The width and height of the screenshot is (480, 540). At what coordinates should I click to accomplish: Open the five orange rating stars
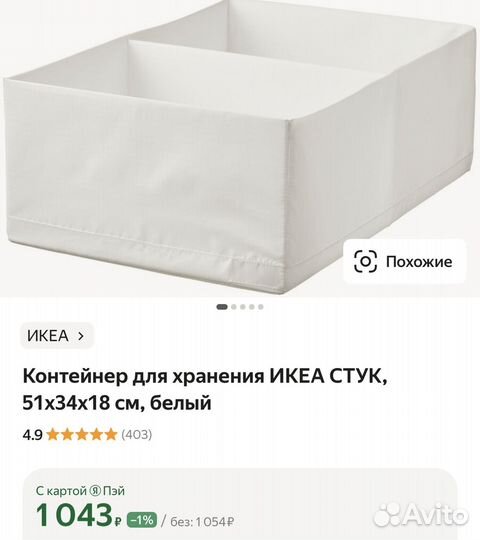point(82,435)
